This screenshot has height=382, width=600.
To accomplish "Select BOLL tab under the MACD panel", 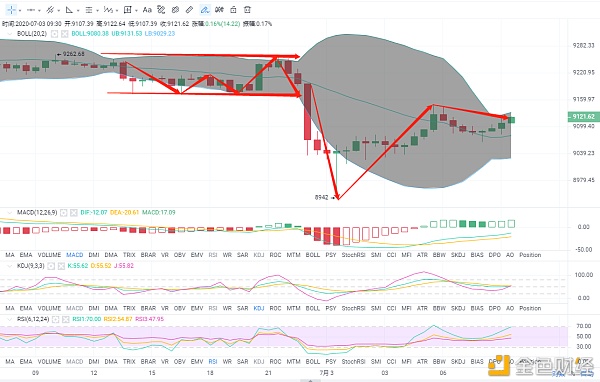I will point(313,255).
